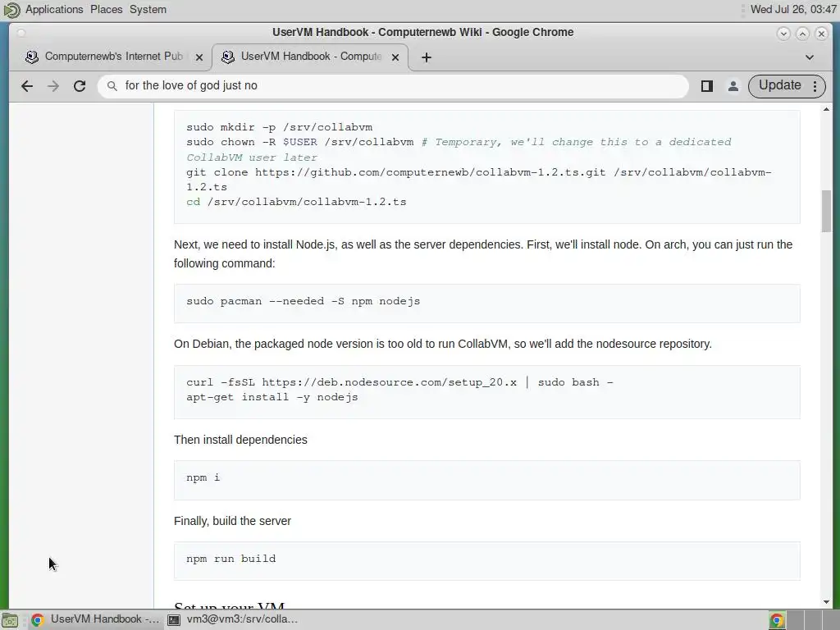Viewport: 840px width, 630px height.
Task: Click the show desktop icon in bottom panel
Action: tap(10, 620)
